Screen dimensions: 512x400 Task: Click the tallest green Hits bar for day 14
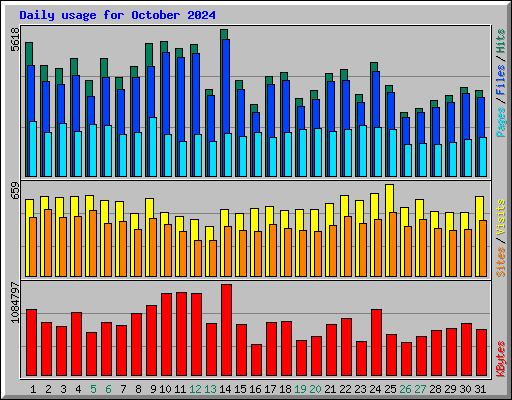coord(224,34)
